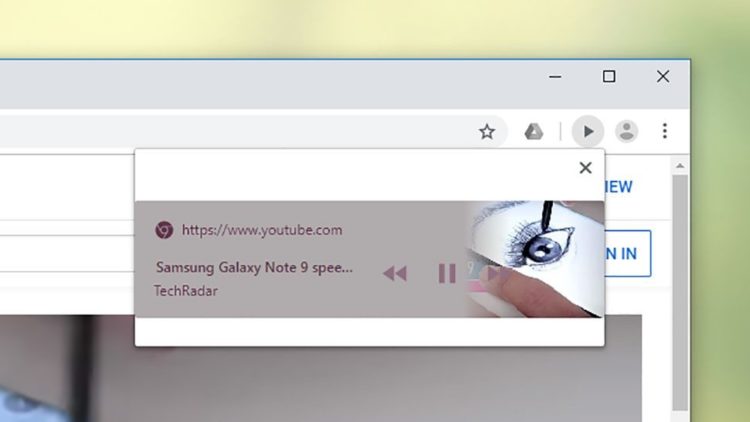Bookmark this page with the star icon
The height and width of the screenshot is (422, 750).
click(487, 132)
